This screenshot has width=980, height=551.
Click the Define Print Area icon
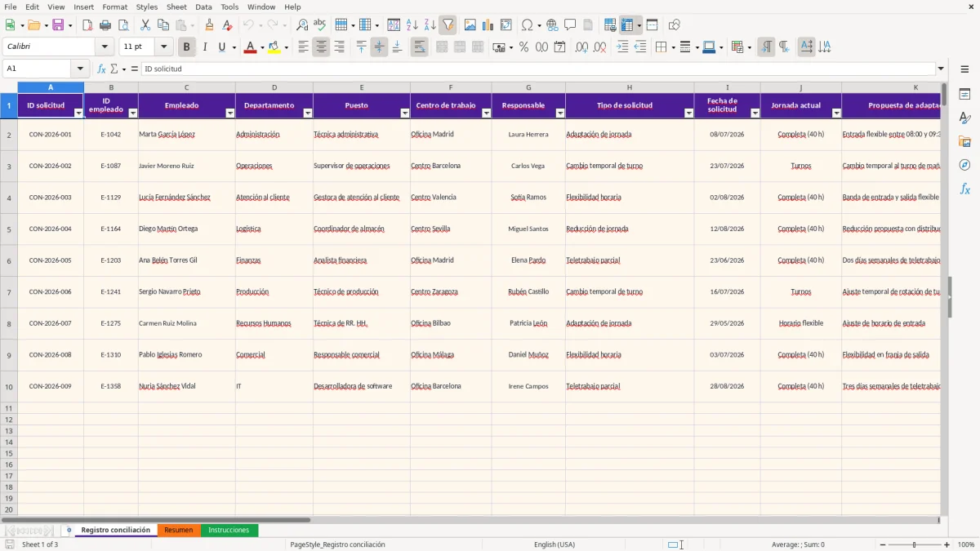[x=611, y=25]
